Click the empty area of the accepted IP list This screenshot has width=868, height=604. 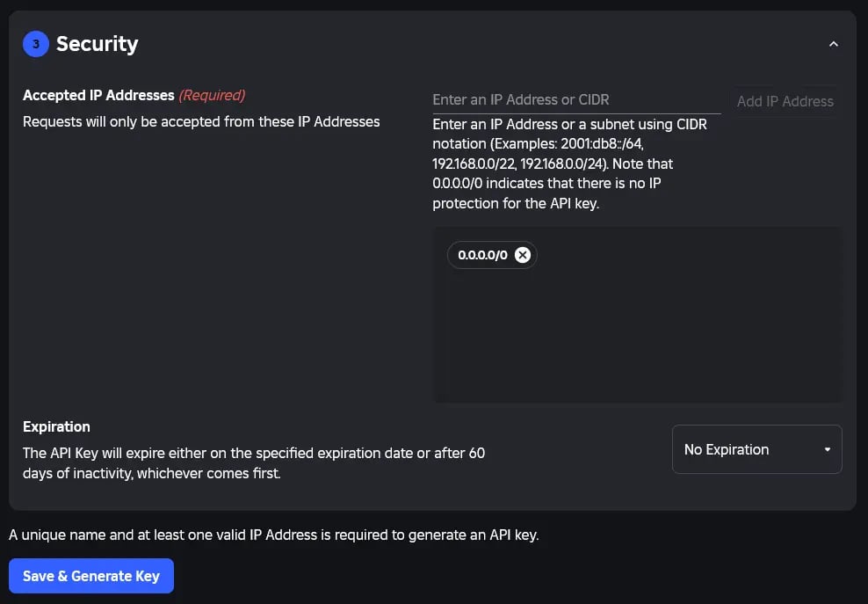636,343
